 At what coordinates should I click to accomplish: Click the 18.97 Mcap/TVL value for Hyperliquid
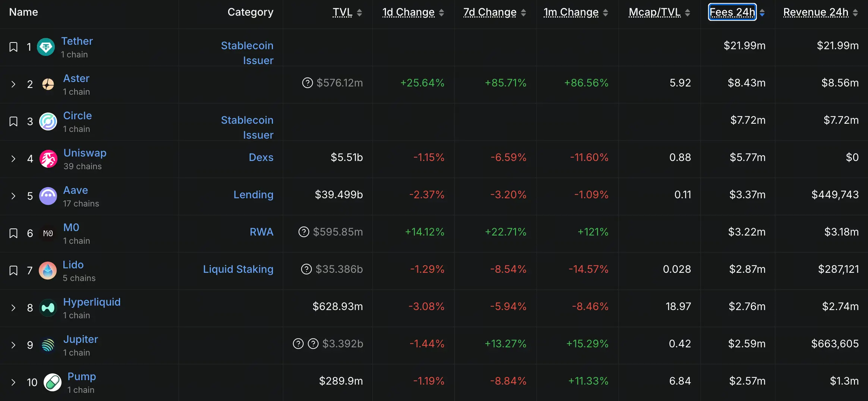pos(678,306)
